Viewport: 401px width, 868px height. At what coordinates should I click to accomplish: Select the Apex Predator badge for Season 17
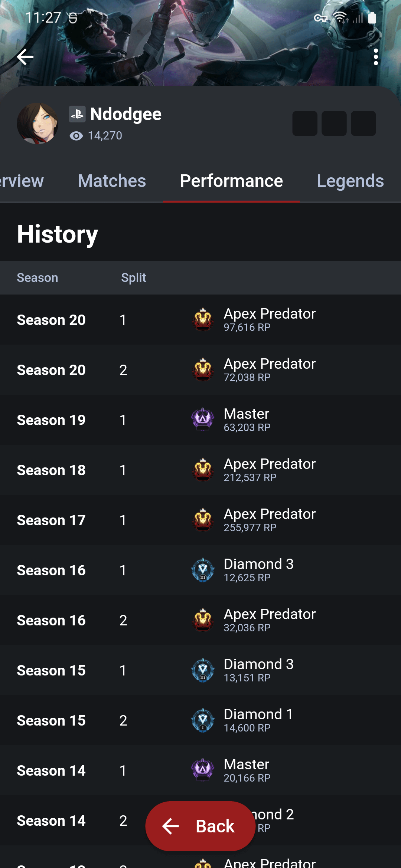202,520
